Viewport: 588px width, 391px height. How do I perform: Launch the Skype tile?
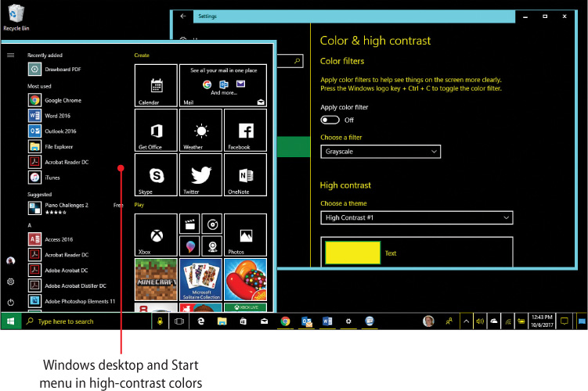coord(156,175)
